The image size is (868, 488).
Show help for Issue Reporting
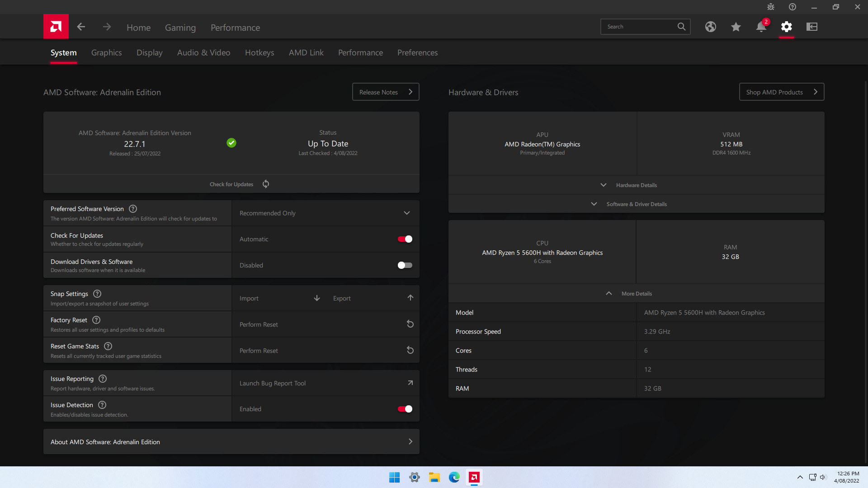pos(103,379)
